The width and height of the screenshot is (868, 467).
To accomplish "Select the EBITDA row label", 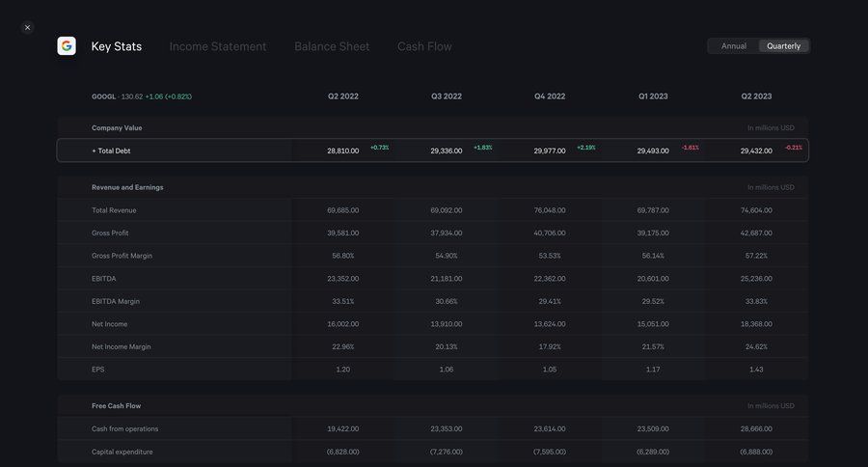I will pos(103,279).
